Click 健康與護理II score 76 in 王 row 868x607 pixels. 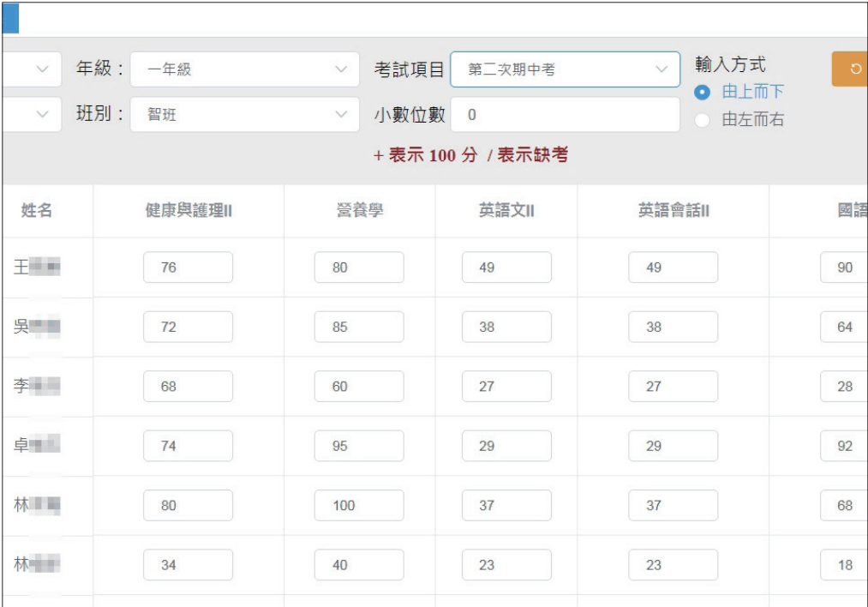[x=189, y=267]
